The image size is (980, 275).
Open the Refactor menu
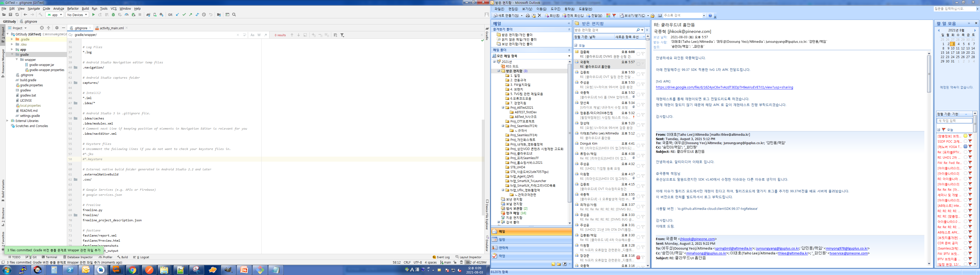73,8
